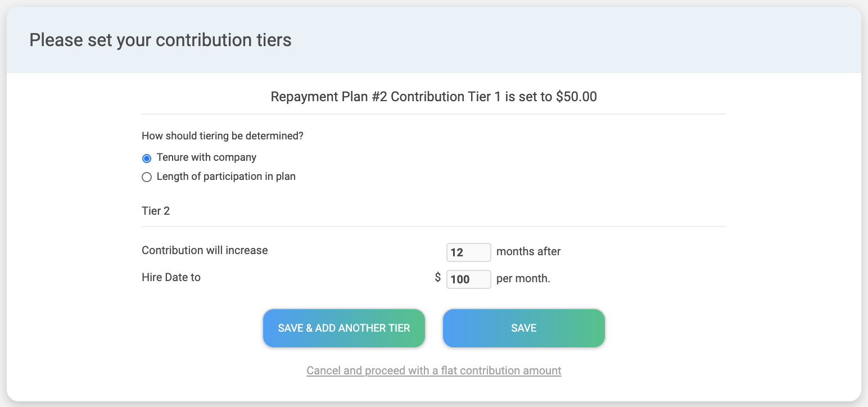Click the Save button
Screen dimensions: 868x407
[x=523, y=328]
